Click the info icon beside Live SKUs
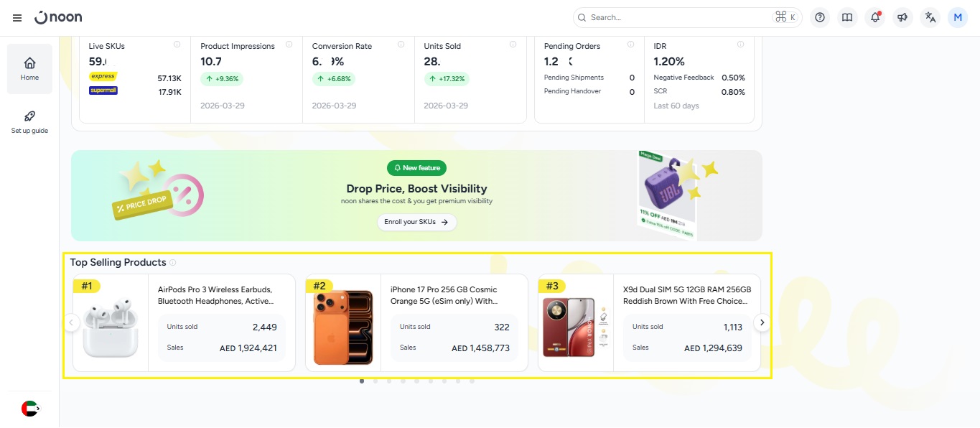 point(177,45)
